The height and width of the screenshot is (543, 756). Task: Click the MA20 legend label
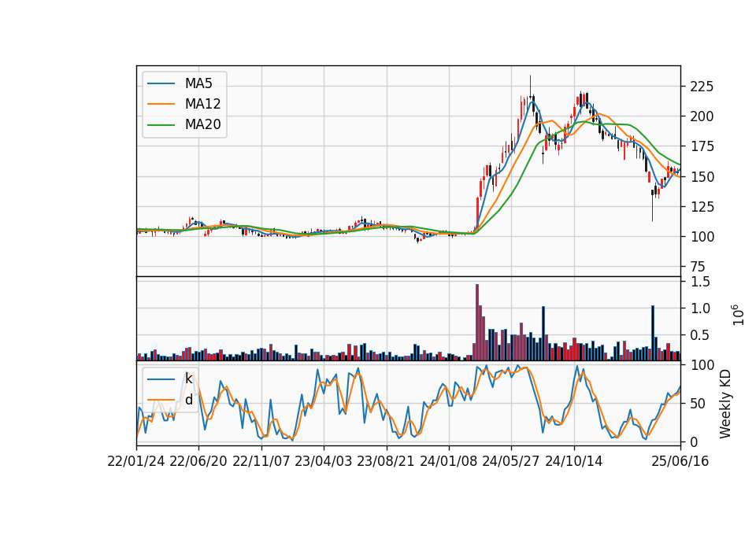[x=202, y=124]
